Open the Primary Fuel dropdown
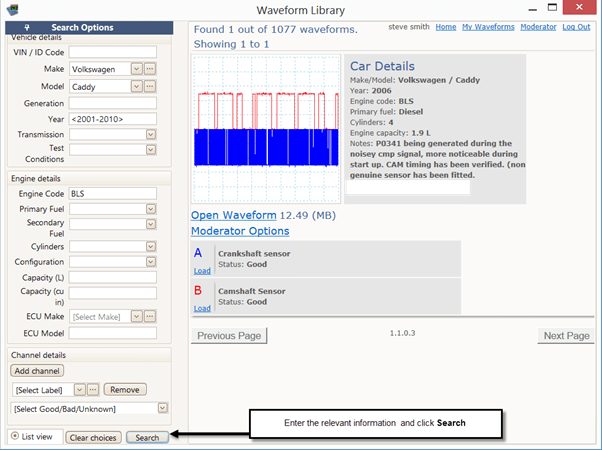This screenshot has height=450, width=602. pos(151,209)
